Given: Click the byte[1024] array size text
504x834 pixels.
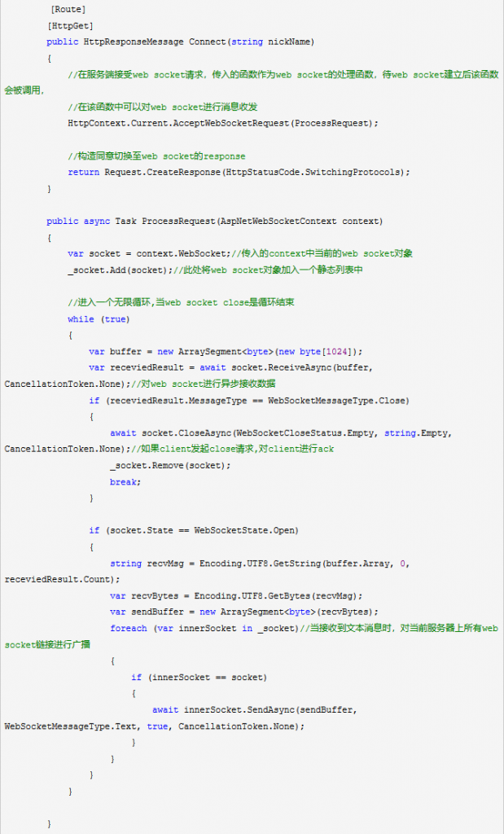Looking at the screenshot, I should click(326, 352).
